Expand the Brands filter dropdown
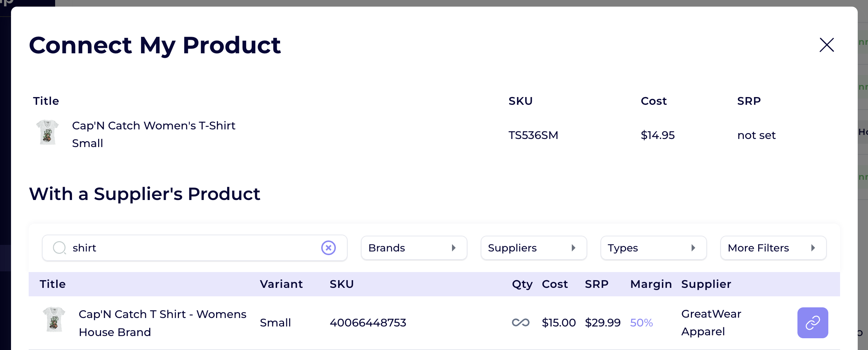 click(413, 248)
